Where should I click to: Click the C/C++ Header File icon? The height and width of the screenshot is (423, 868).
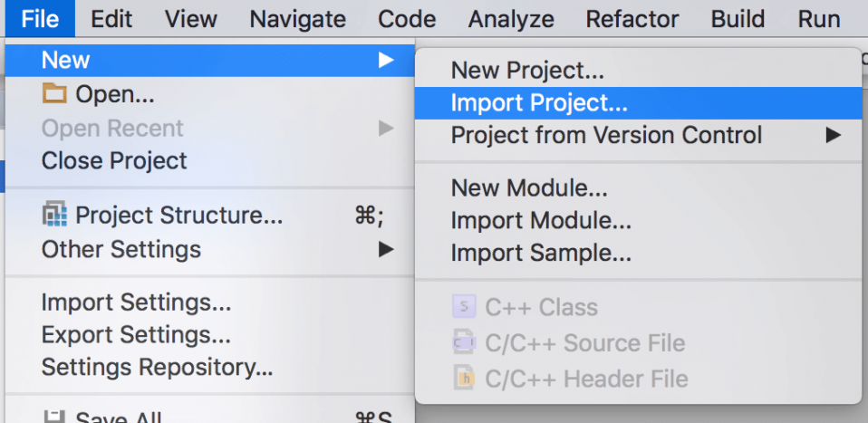464,378
